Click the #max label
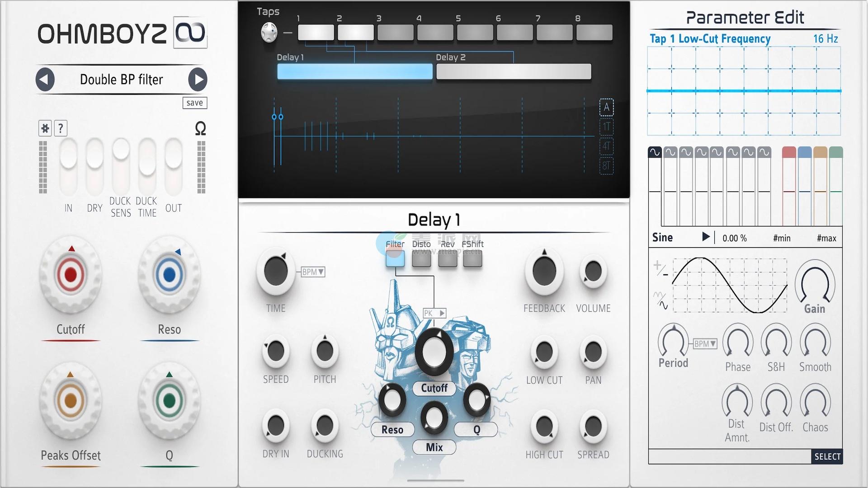The image size is (868, 488). pos(826,238)
